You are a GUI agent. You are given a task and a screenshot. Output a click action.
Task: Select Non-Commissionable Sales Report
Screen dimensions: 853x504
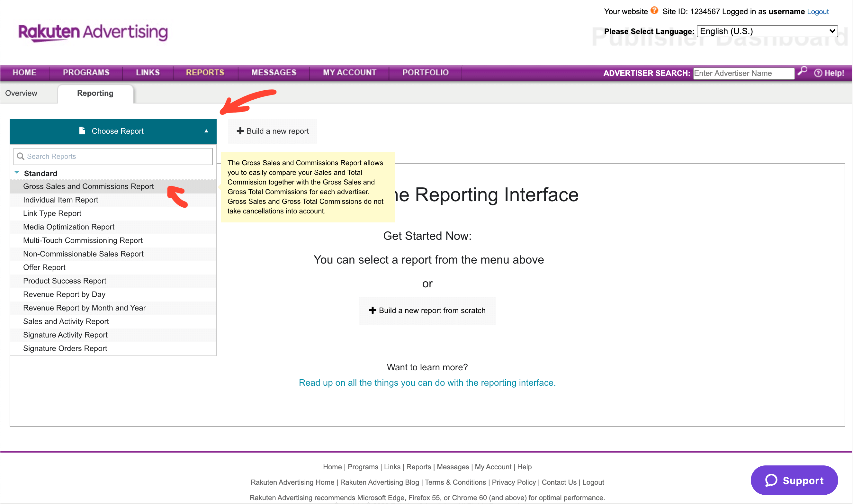[x=113, y=254]
